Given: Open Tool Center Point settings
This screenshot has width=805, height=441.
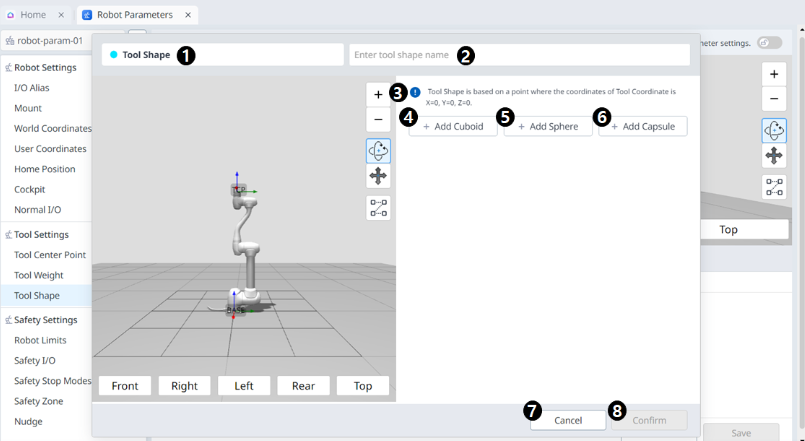Looking at the screenshot, I should [49, 255].
